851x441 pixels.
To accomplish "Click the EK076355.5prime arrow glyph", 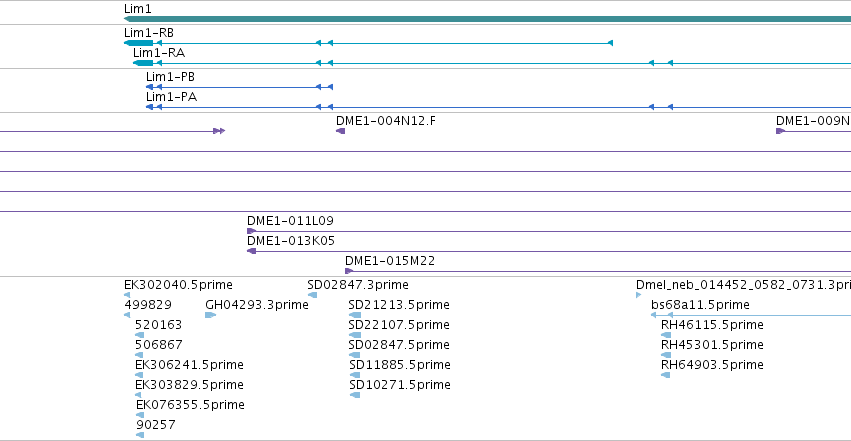I will pyautogui.click(x=140, y=415).
